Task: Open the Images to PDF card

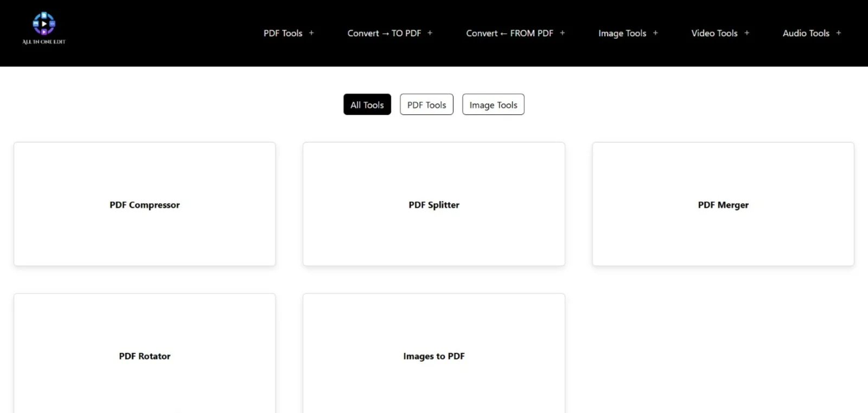Action: click(434, 353)
